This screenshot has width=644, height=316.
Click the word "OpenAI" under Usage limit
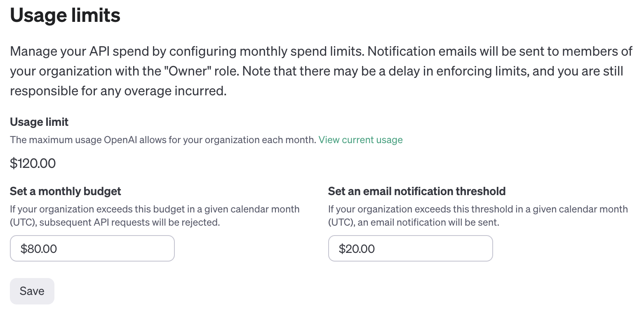(x=120, y=140)
